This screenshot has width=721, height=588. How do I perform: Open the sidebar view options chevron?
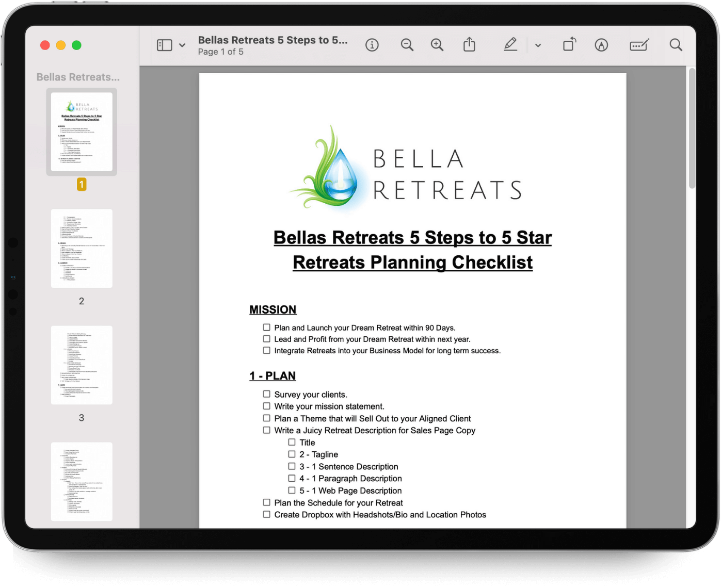click(x=182, y=45)
